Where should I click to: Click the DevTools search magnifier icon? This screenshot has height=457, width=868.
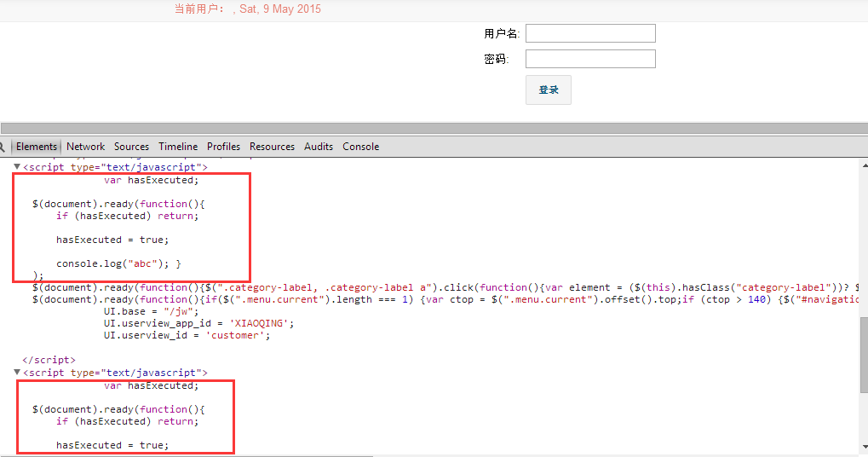3,147
